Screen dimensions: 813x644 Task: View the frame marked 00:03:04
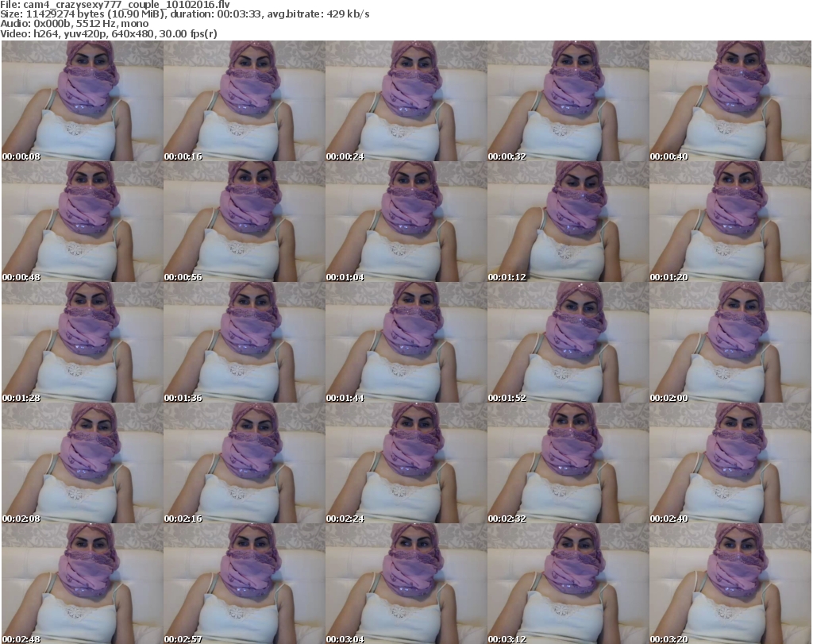pos(406,584)
